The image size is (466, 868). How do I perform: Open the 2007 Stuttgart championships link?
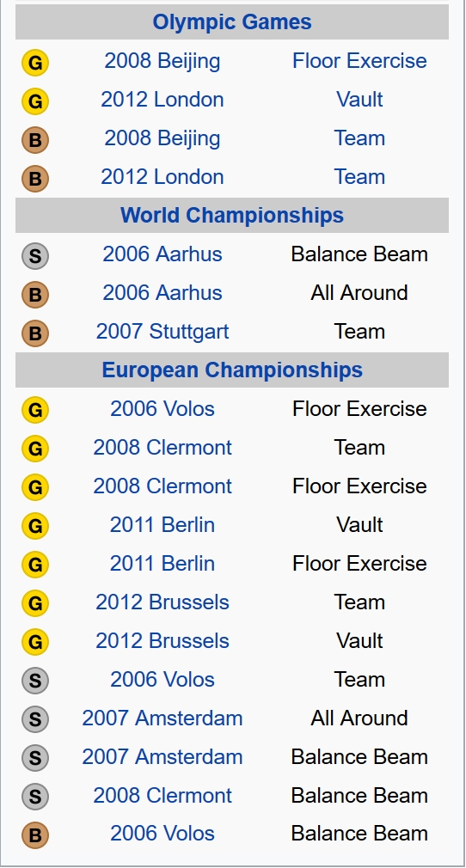pos(162,332)
